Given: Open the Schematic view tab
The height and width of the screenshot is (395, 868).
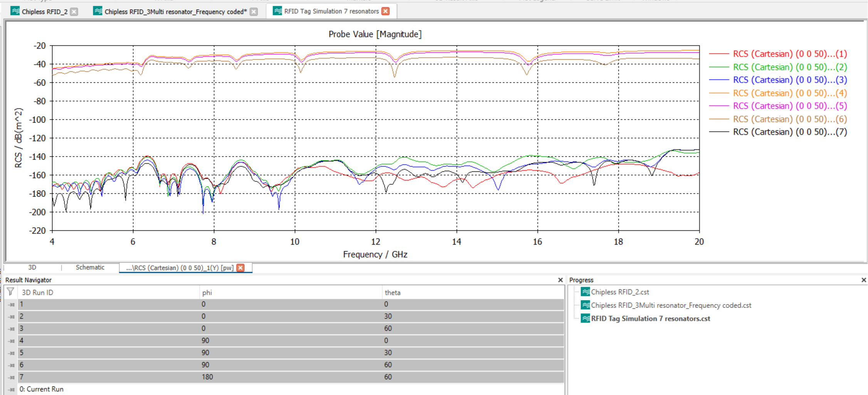Looking at the screenshot, I should [x=90, y=267].
